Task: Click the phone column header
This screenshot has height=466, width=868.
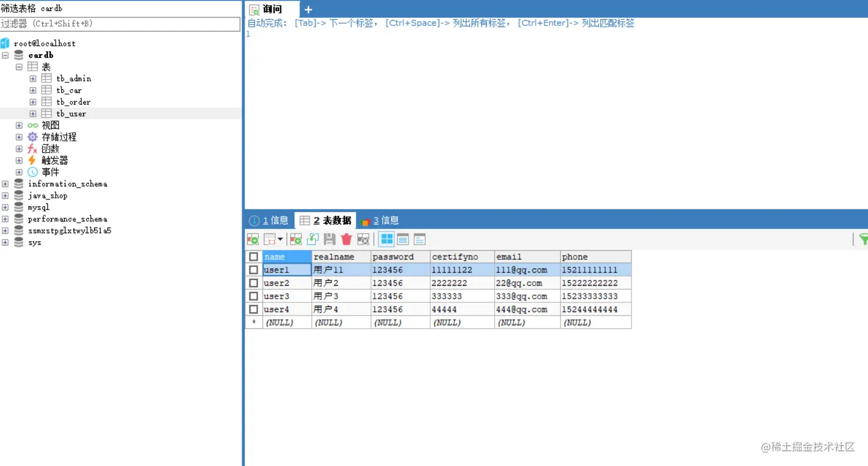Action: 596,257
